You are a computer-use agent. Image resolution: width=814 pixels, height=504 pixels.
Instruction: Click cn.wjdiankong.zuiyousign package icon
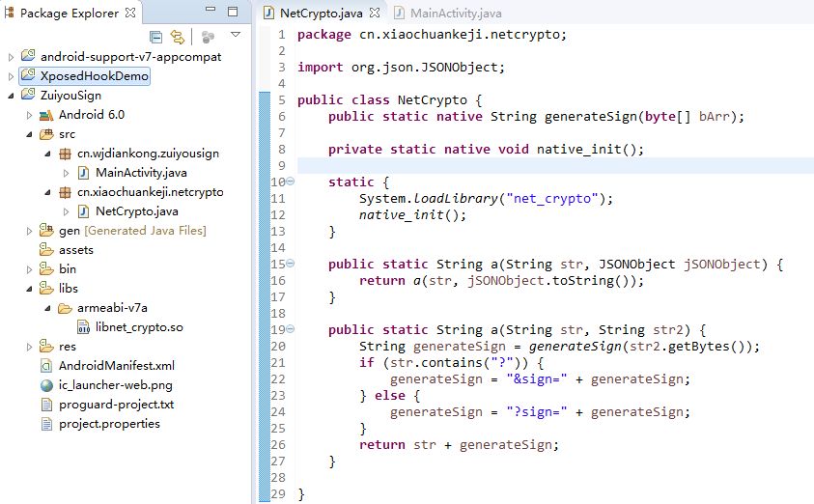pyautogui.click(x=65, y=154)
